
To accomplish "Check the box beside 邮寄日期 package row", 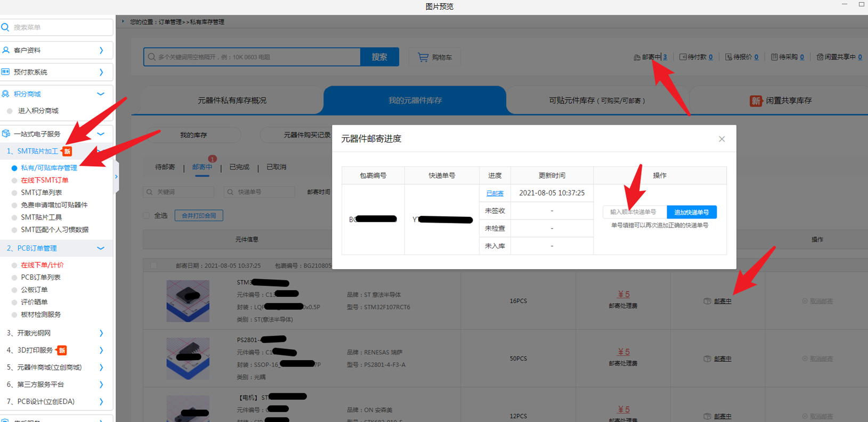I will click(153, 265).
